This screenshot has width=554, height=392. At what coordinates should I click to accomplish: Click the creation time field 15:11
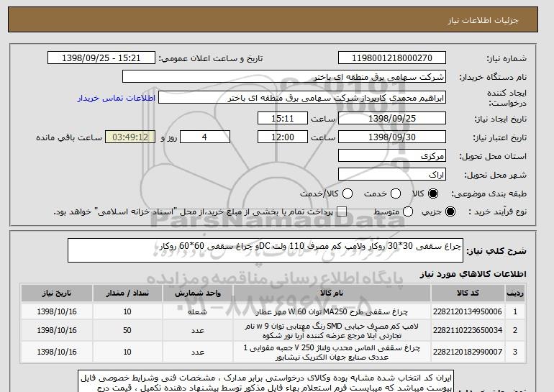tap(283, 118)
